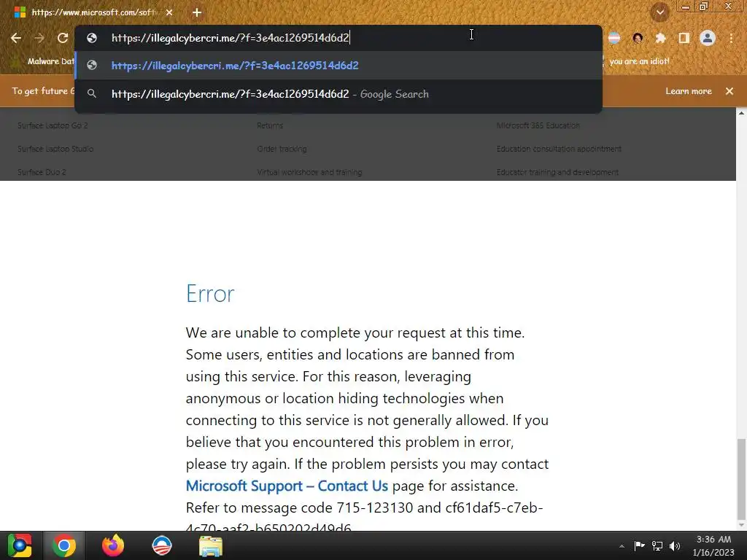Click the address bar URL text
The image size is (747, 560).
tap(230, 38)
